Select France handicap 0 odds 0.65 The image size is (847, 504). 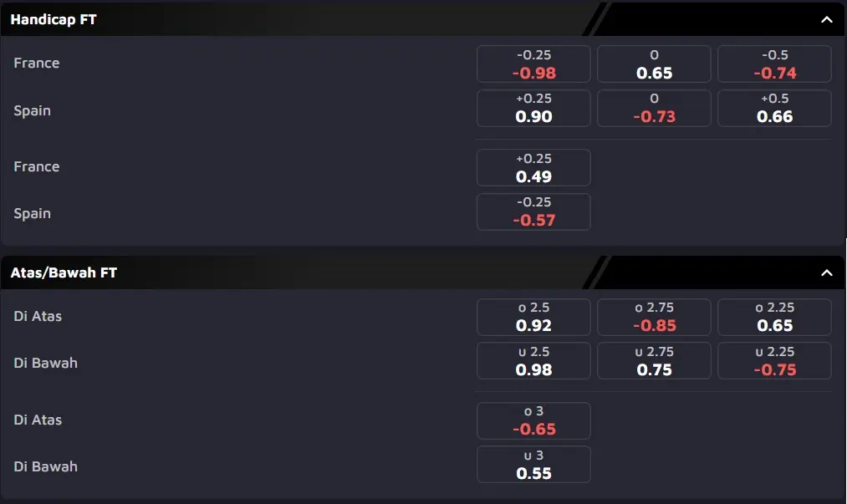(x=654, y=64)
